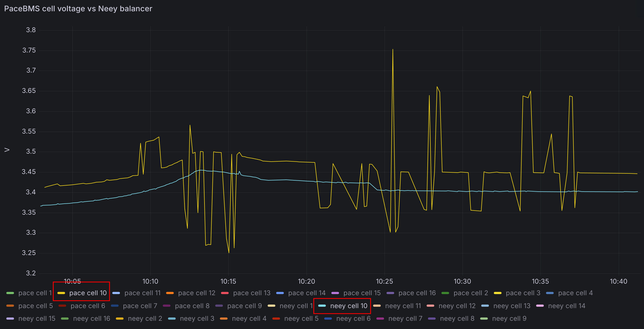The width and height of the screenshot is (644, 329).
Task: Click the 3.75 V spike near 10:25
Action: (x=393, y=49)
